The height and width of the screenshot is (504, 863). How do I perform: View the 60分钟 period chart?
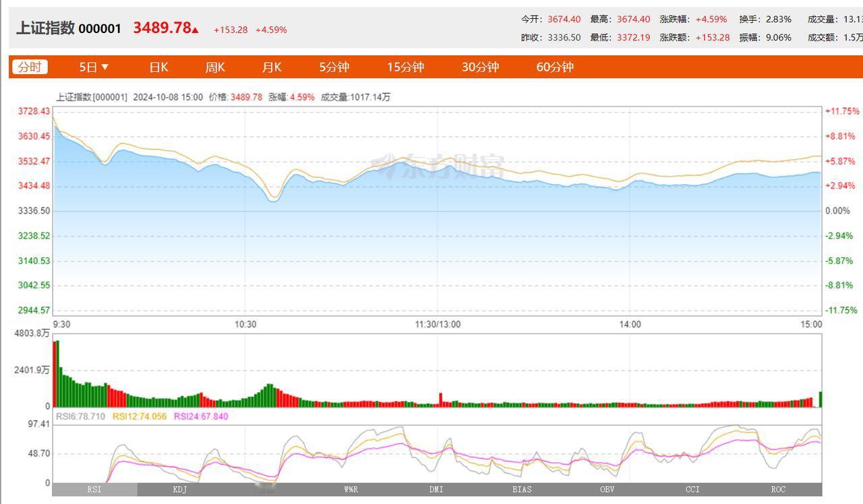[555, 67]
